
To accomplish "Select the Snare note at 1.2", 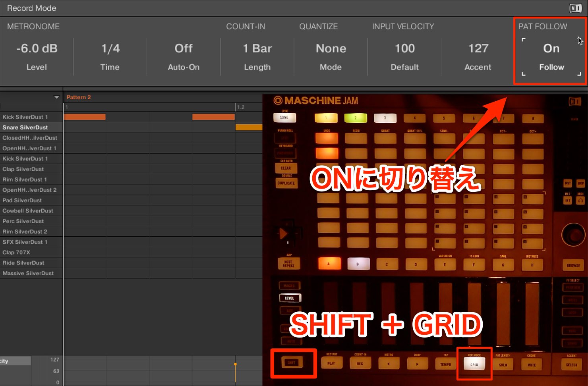I will click(x=249, y=127).
